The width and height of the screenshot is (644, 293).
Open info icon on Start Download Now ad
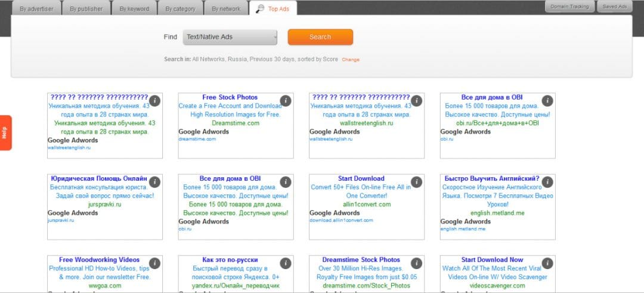tap(547, 263)
